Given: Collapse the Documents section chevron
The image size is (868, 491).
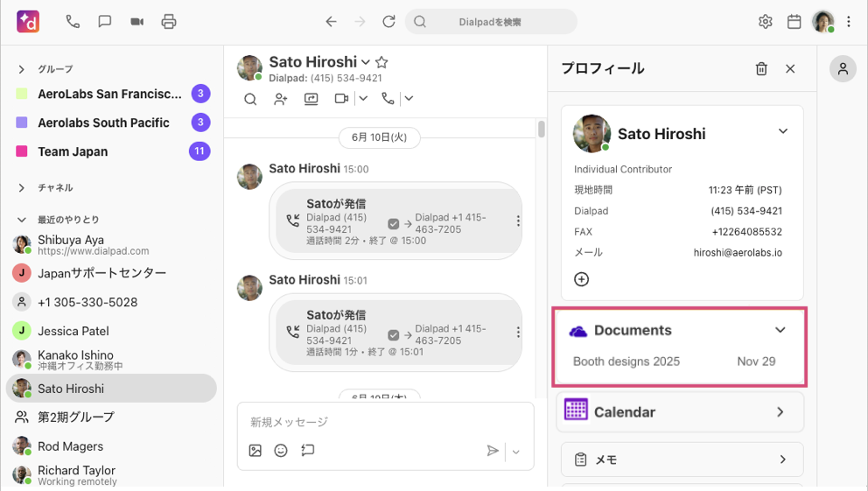Looking at the screenshot, I should (780, 330).
